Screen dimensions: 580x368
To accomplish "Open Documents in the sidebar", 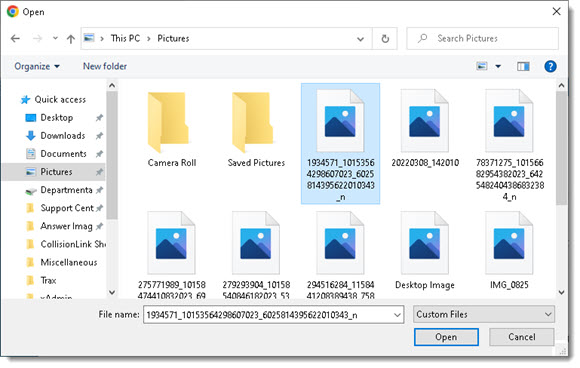I will pyautogui.click(x=63, y=154).
